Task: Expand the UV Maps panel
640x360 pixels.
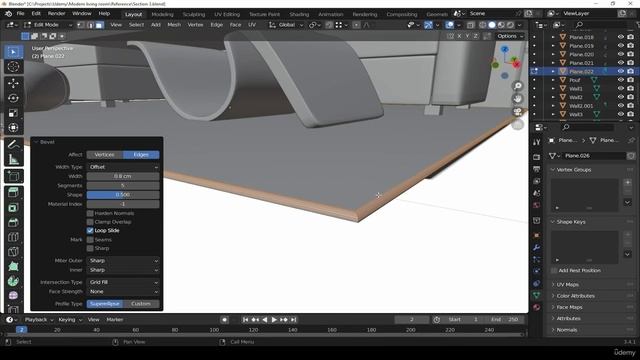Action: coord(567,284)
